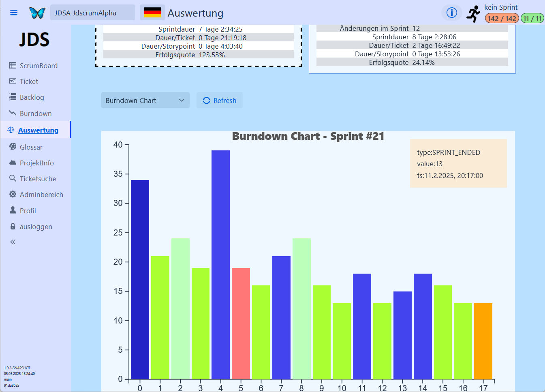The image size is (545, 392).
Task: Click the 1.0.2-SNAPSHOT version text
Action: tap(17, 368)
